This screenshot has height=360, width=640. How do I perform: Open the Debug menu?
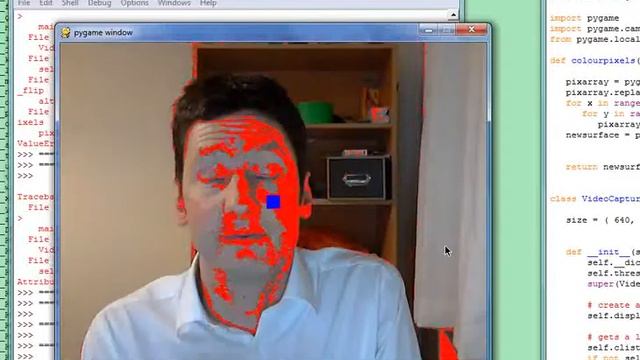point(100,3)
